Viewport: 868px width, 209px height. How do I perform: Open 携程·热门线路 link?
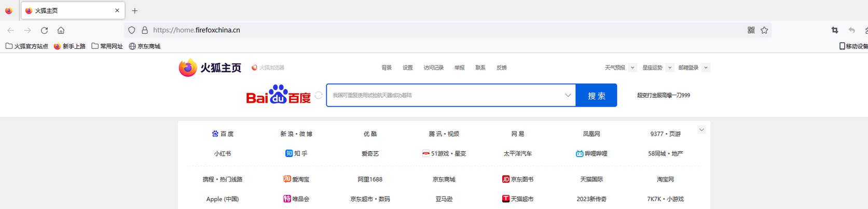pyautogui.click(x=223, y=179)
